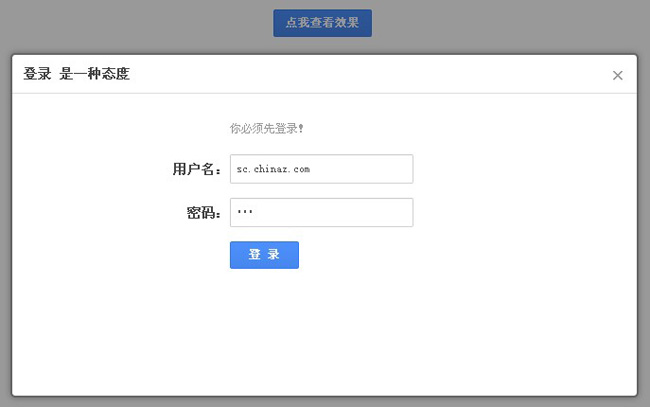The width and height of the screenshot is (650, 407).
Task: Click the word "登录" in dialog title
Action: [37, 74]
